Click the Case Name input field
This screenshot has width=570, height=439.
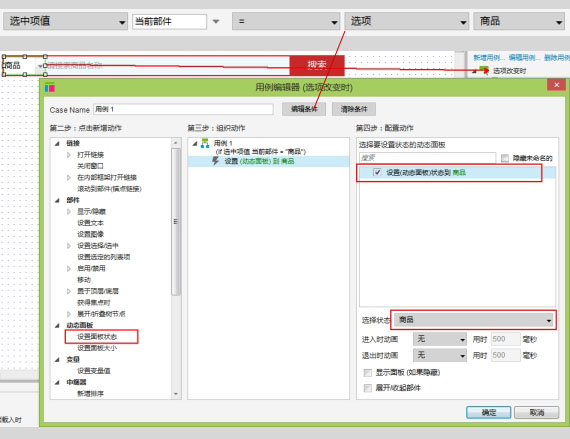(183, 109)
